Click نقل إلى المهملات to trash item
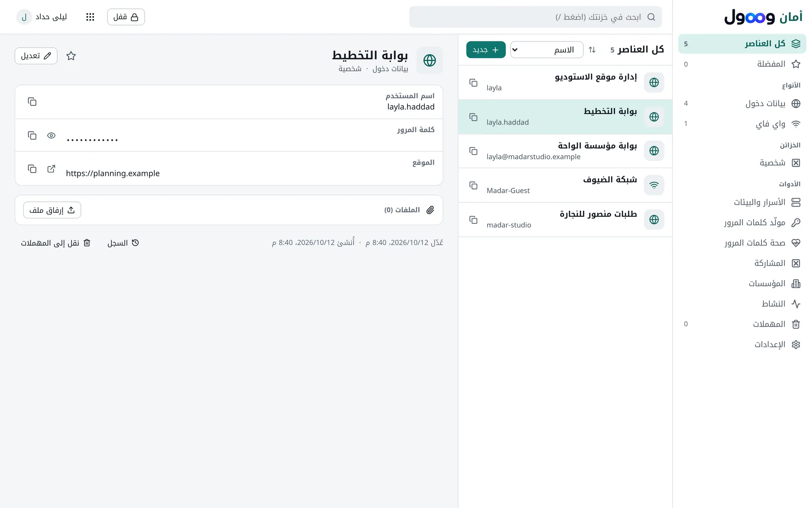 coord(56,243)
